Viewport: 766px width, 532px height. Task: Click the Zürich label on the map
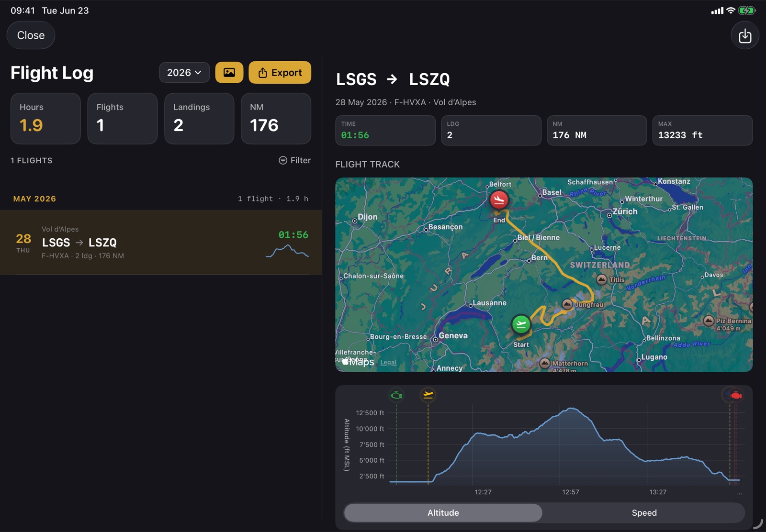625,211
